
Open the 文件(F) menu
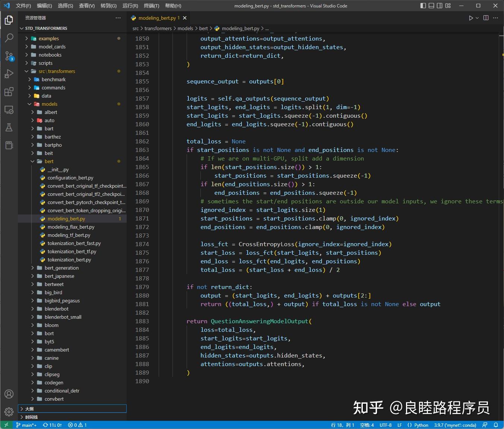pos(23,6)
